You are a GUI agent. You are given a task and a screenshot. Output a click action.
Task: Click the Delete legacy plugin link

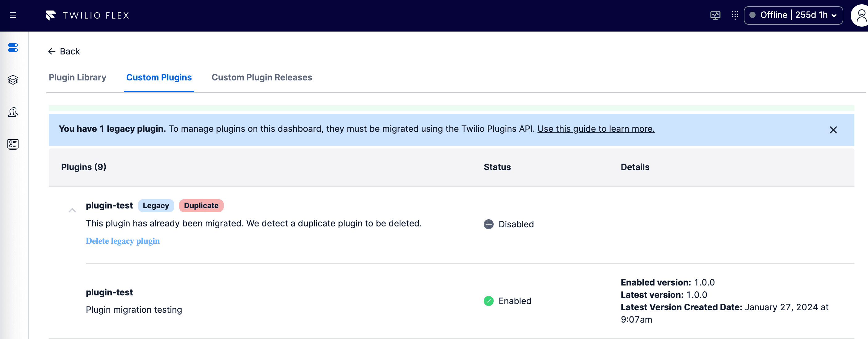123,241
